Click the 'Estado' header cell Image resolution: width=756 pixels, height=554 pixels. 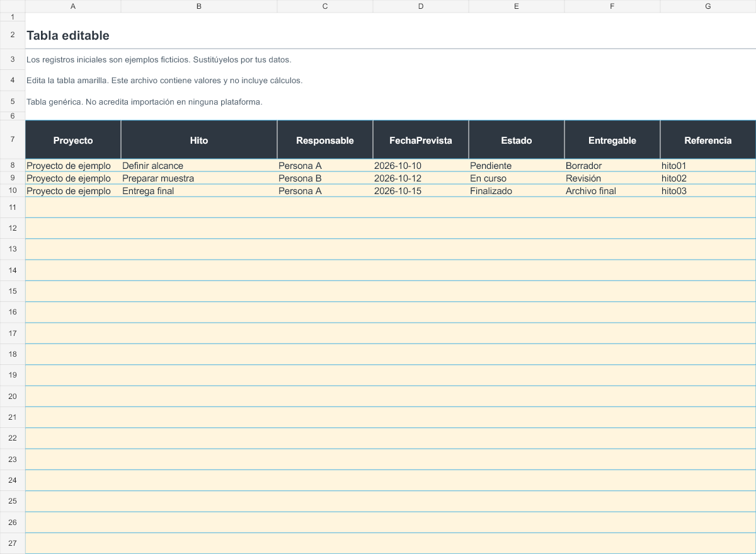click(x=517, y=140)
